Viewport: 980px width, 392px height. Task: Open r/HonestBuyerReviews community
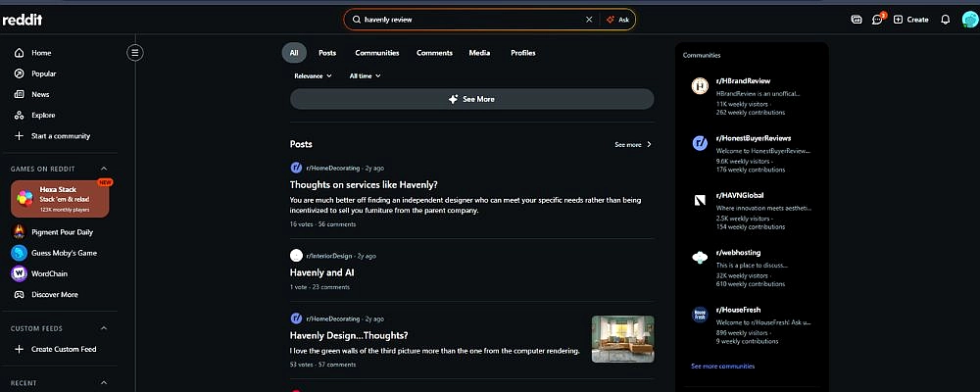753,138
